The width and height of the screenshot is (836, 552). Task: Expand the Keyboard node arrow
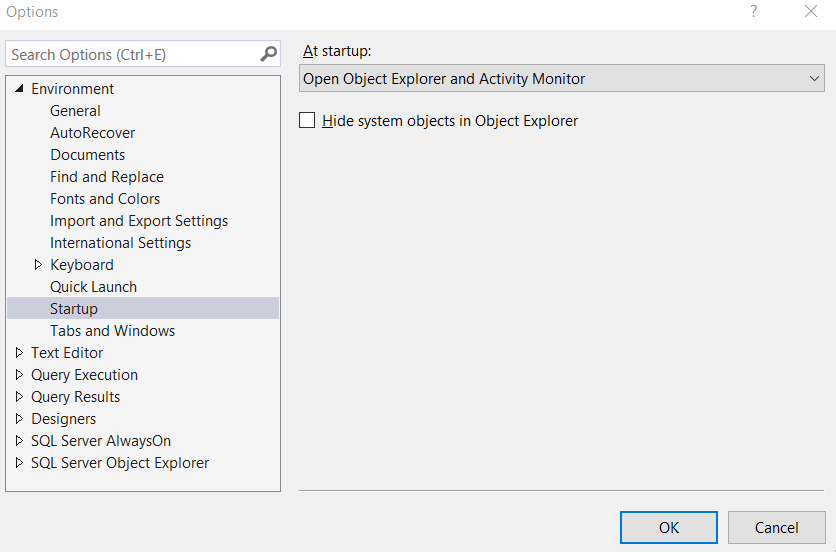click(x=38, y=265)
